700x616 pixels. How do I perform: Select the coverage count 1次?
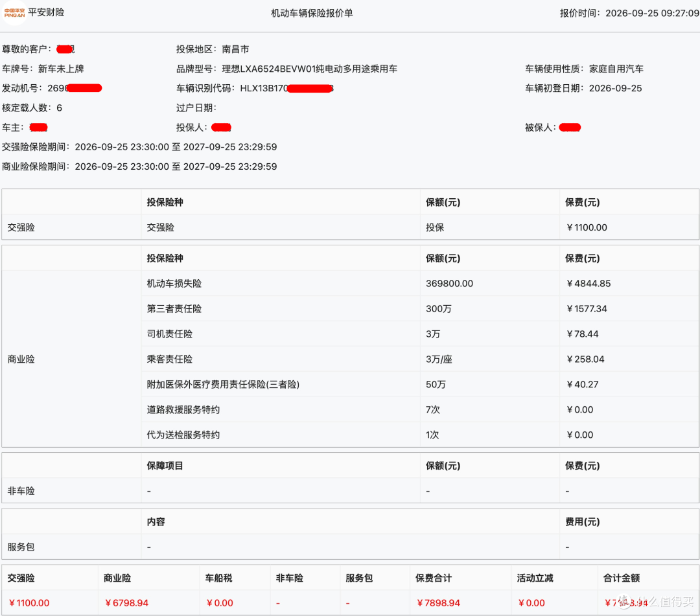432,435
